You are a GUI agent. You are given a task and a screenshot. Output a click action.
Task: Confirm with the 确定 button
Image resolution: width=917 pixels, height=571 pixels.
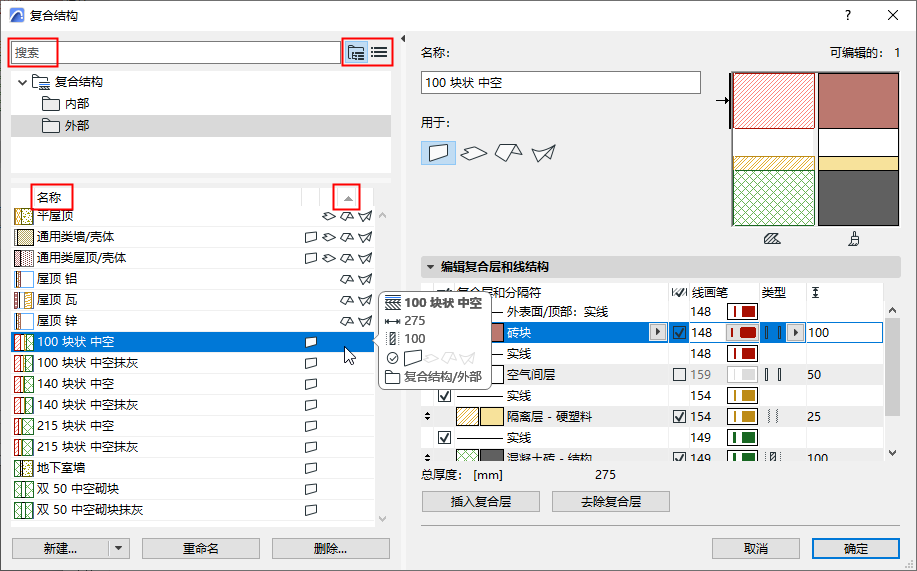[856, 548]
